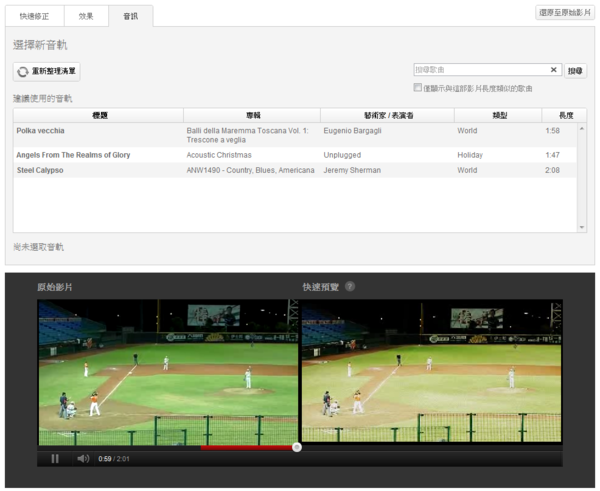Sort tracks by the 長度 column header

click(x=566, y=116)
